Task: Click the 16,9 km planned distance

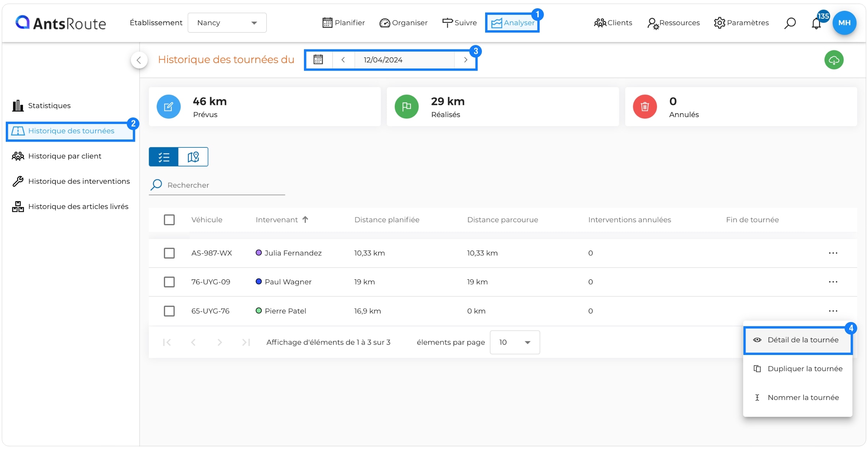Action: pyautogui.click(x=367, y=311)
